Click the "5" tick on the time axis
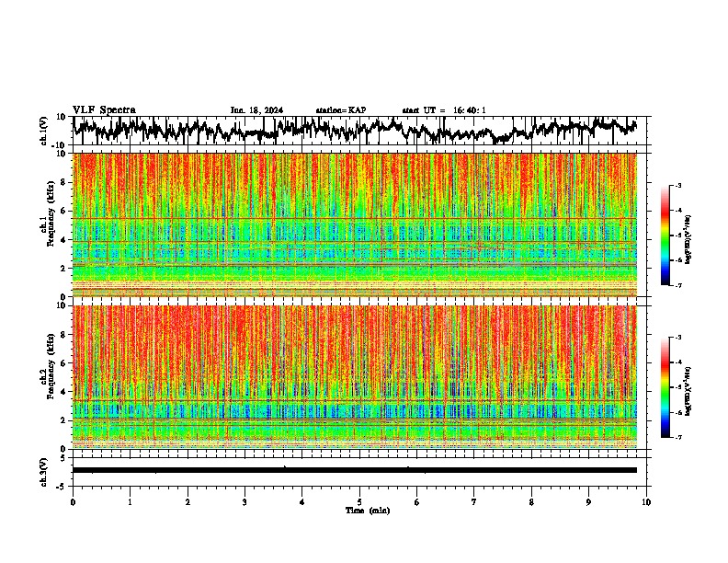The height and width of the screenshot is (563, 728). coord(359,502)
